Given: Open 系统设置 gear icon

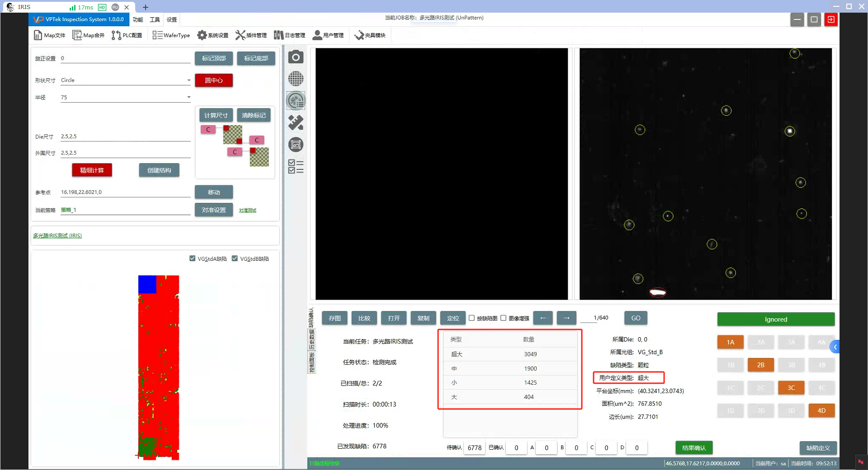Looking at the screenshot, I should [212, 35].
